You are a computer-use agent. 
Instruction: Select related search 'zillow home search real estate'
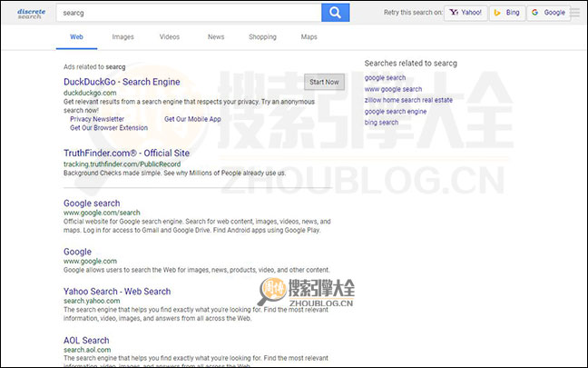(x=408, y=100)
